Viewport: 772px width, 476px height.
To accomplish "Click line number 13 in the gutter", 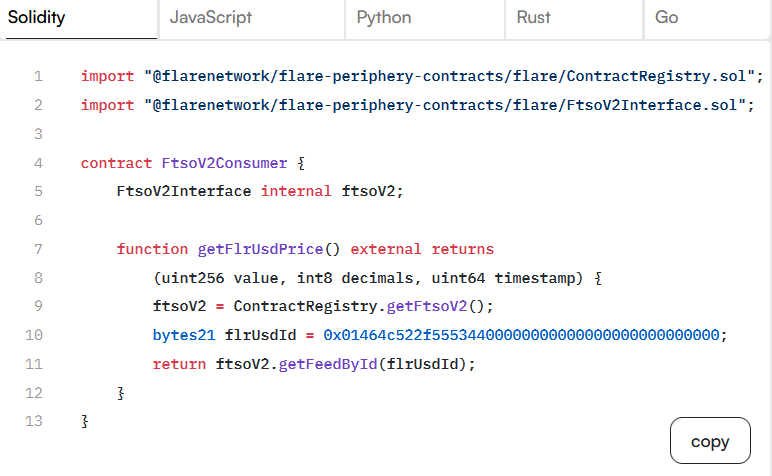I will click(34, 421).
